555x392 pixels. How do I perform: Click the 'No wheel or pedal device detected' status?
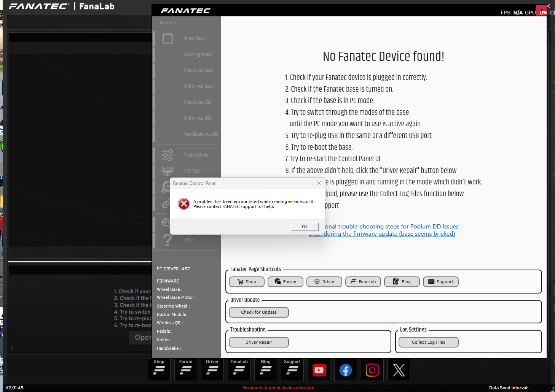tap(279, 388)
